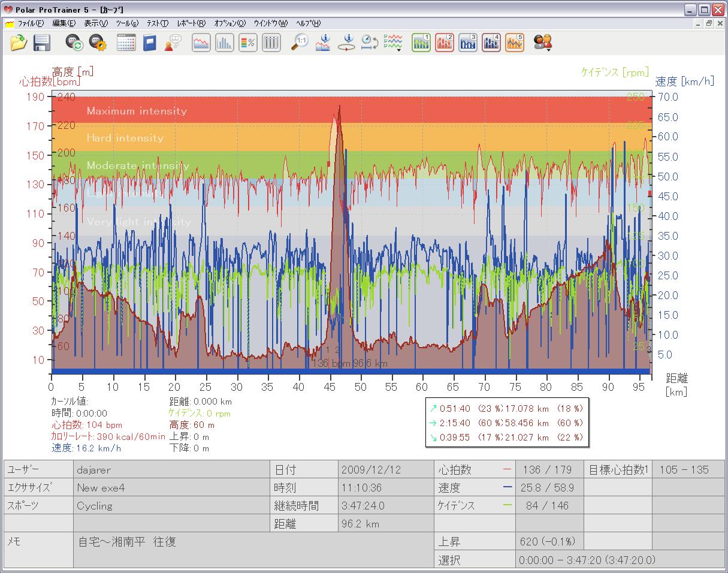Open connection settings icon with the gear
The width and height of the screenshot is (728, 573).
pyautogui.click(x=98, y=43)
